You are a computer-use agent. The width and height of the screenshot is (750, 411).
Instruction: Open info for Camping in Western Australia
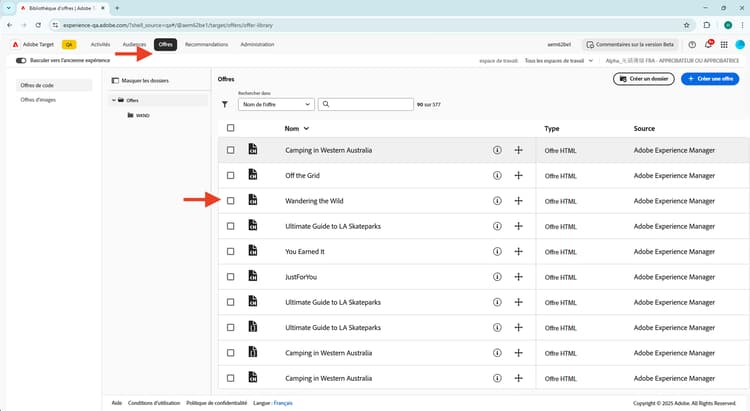497,150
